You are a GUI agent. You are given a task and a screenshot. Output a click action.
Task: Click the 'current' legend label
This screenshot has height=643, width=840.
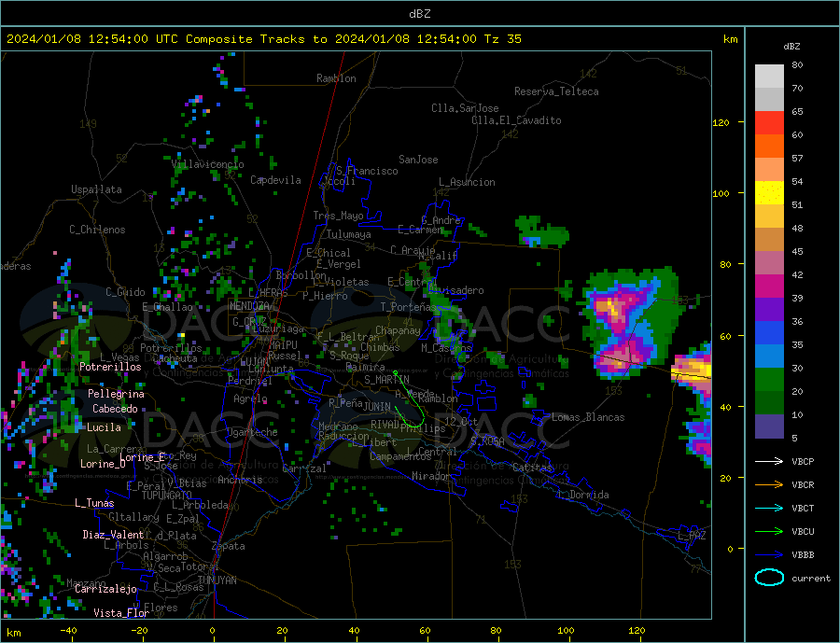(x=811, y=579)
